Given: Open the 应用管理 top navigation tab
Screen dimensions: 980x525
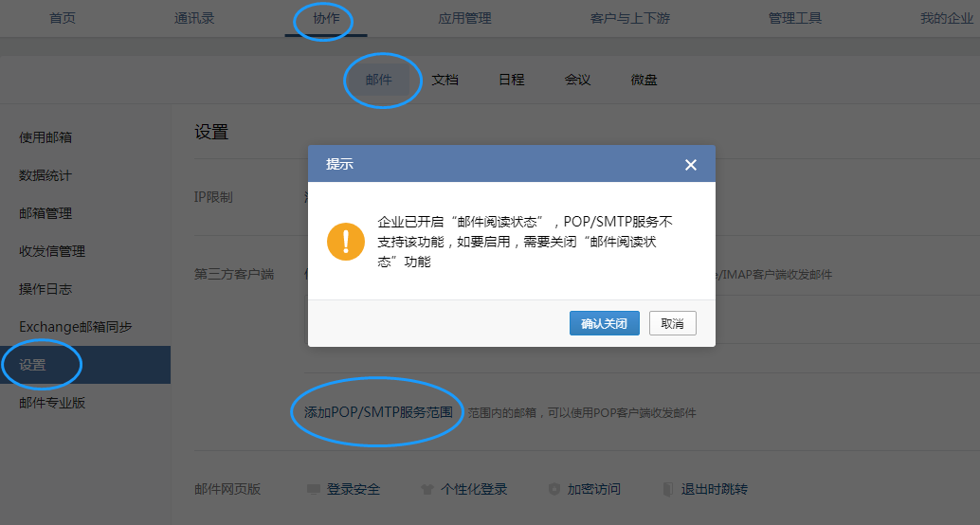Looking at the screenshot, I should pos(464,18).
